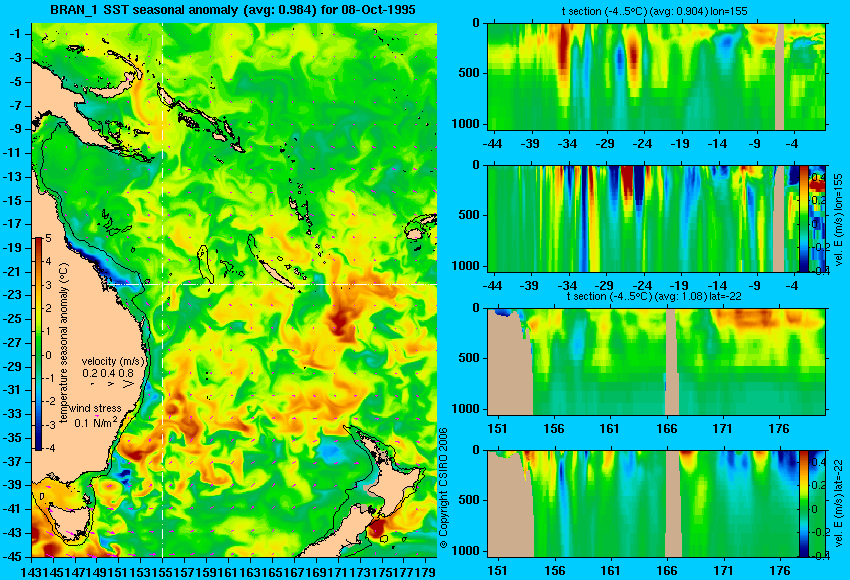
Task: Select the SST temperature anomaly color bar on the map
Action: [x=39, y=344]
